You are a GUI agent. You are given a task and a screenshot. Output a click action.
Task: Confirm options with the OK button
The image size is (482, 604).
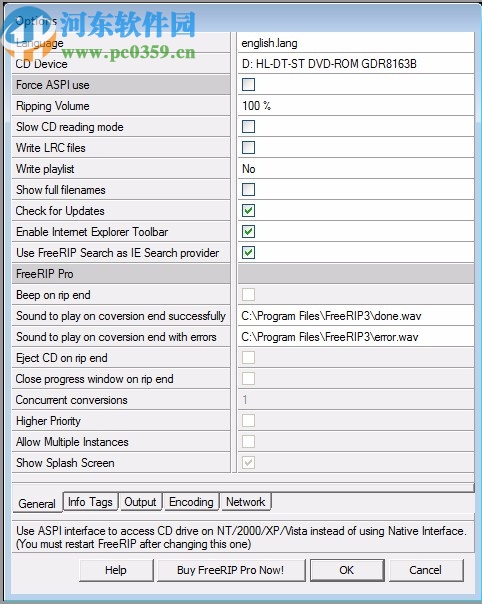point(347,570)
